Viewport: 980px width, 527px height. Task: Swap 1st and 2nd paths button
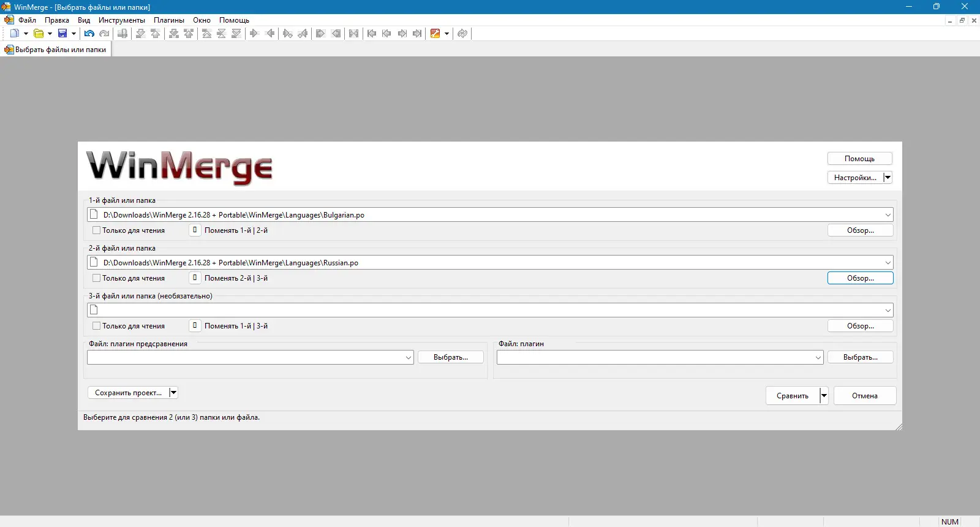[x=195, y=230]
